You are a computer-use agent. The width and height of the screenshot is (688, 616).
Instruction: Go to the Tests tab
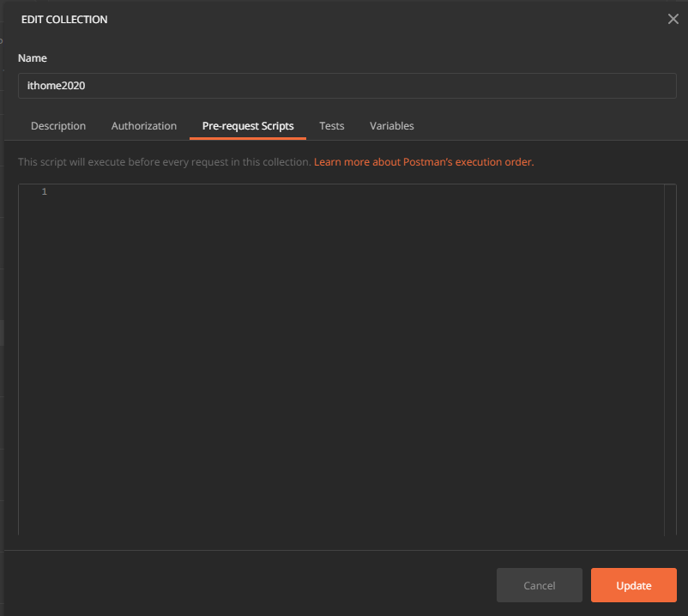332,126
